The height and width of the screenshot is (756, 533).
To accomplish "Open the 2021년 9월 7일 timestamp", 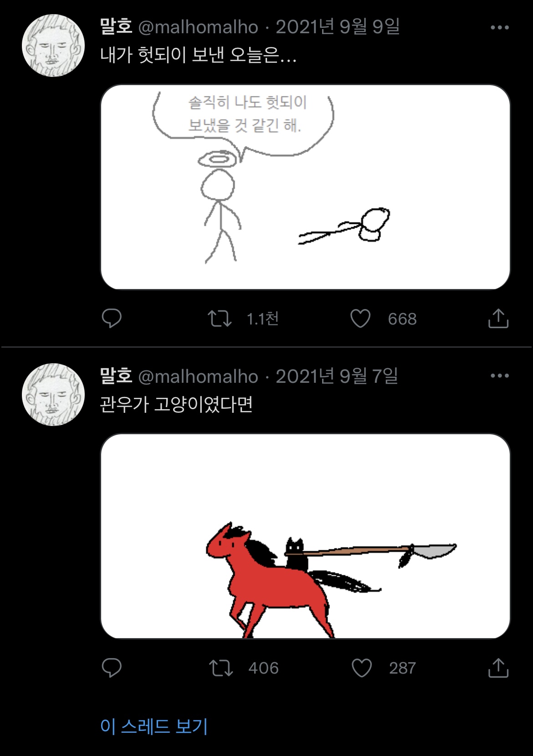I will [337, 376].
